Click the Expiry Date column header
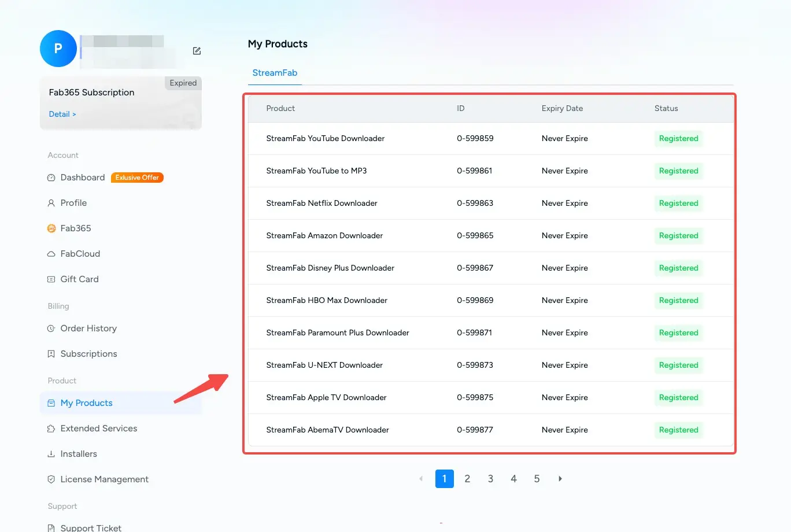Image resolution: width=791 pixels, height=532 pixels. 562,109
